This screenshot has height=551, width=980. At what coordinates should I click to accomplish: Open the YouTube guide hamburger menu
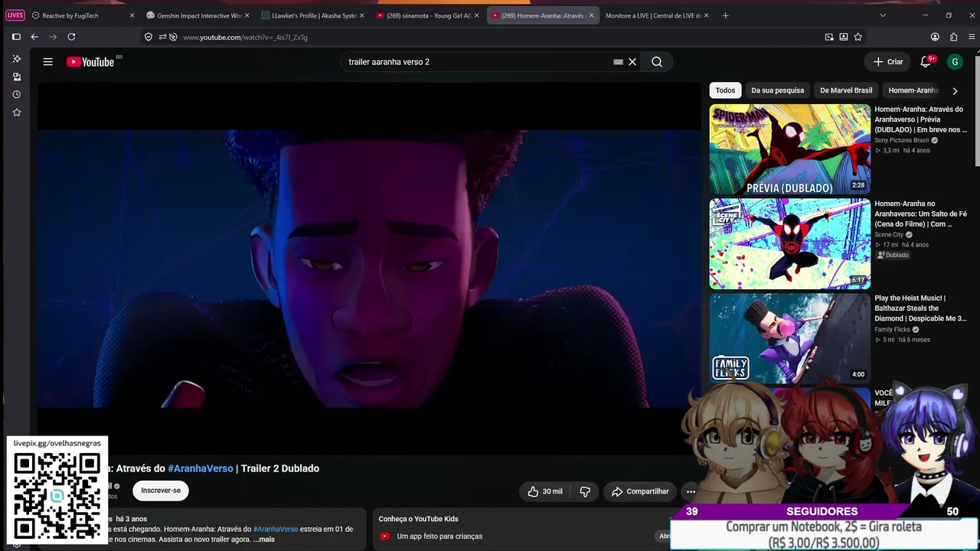(47, 62)
